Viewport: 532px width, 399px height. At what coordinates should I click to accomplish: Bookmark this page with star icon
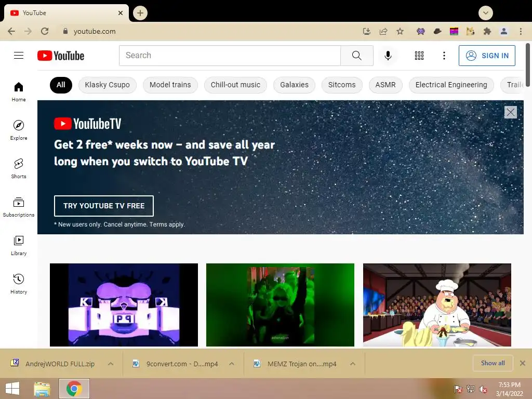(400, 32)
